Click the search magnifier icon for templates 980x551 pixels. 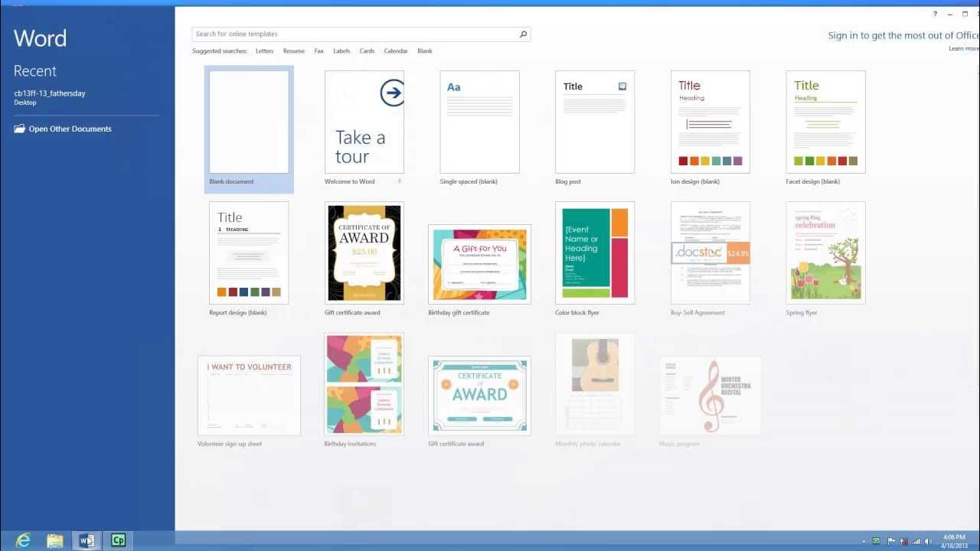click(x=523, y=34)
